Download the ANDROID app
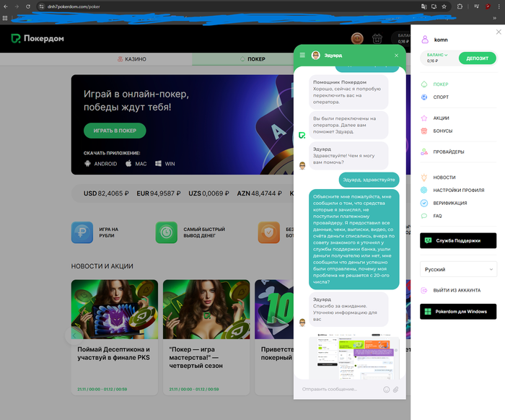505x420 pixels. coord(100,164)
